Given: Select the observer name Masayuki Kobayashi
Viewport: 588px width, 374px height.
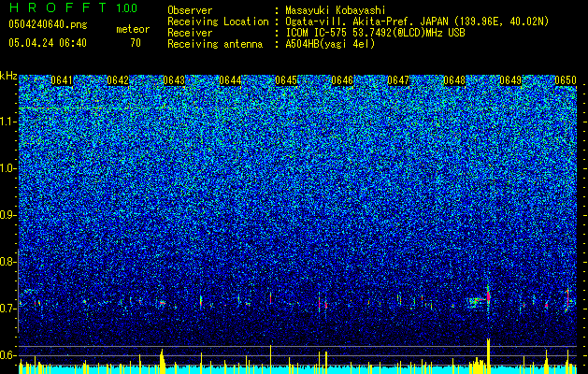Looking at the screenshot, I should pos(336,10).
